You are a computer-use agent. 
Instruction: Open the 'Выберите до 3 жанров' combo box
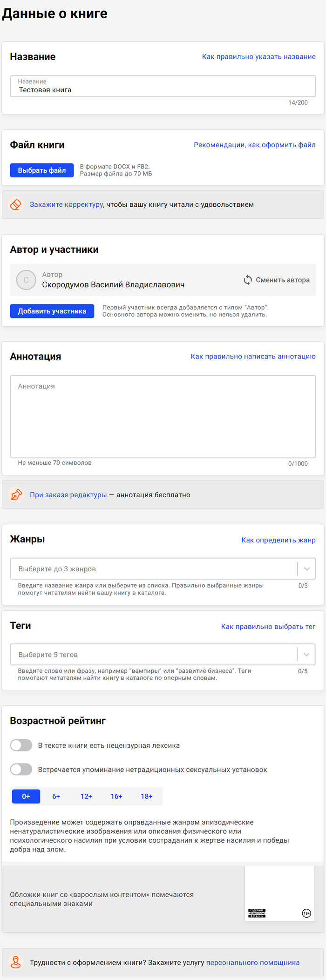click(x=154, y=568)
